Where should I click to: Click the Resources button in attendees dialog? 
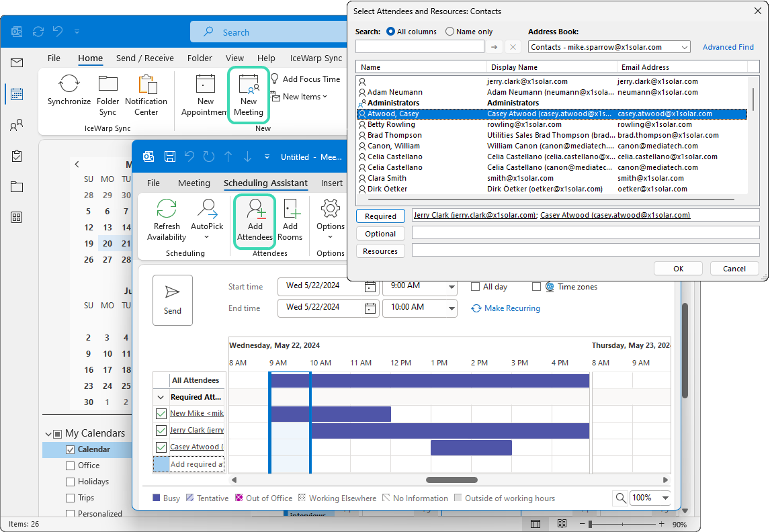pyautogui.click(x=380, y=251)
